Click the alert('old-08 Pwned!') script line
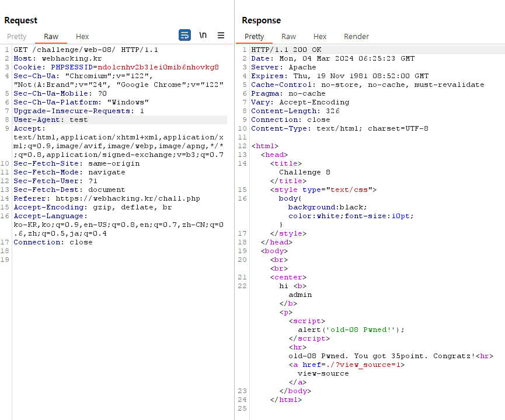 click(351, 330)
